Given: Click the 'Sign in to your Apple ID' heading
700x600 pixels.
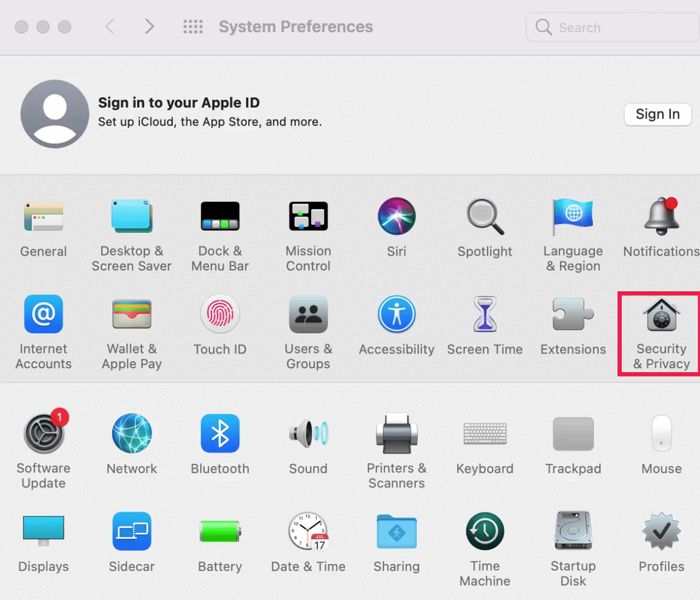Looking at the screenshot, I should tap(179, 103).
